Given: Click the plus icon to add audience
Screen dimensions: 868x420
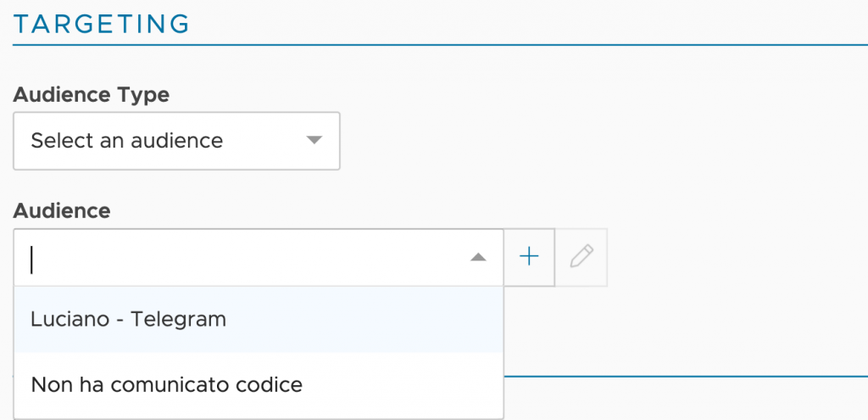Looking at the screenshot, I should [x=529, y=257].
